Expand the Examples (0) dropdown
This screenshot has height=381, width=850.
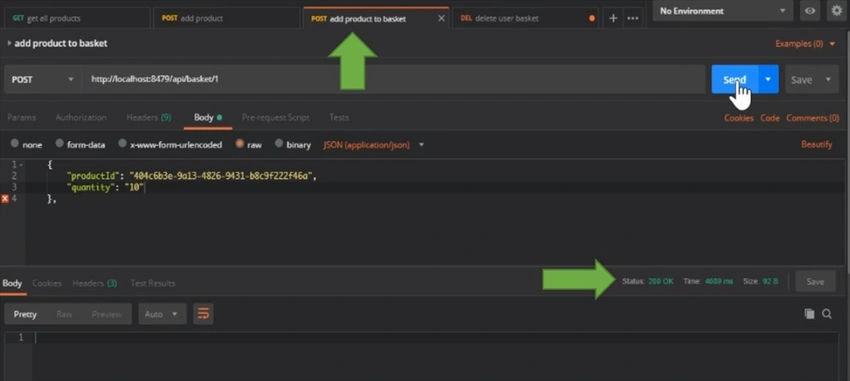[x=805, y=43]
